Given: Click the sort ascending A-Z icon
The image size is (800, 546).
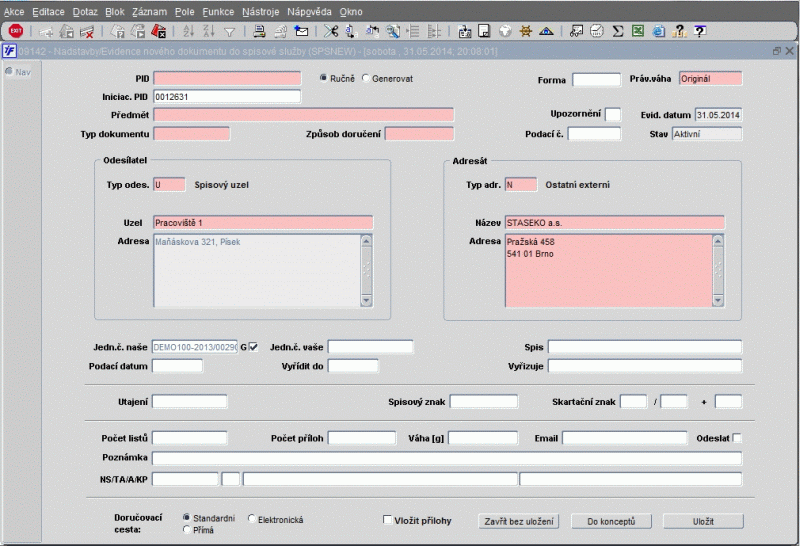Looking at the screenshot, I should coord(189,31).
